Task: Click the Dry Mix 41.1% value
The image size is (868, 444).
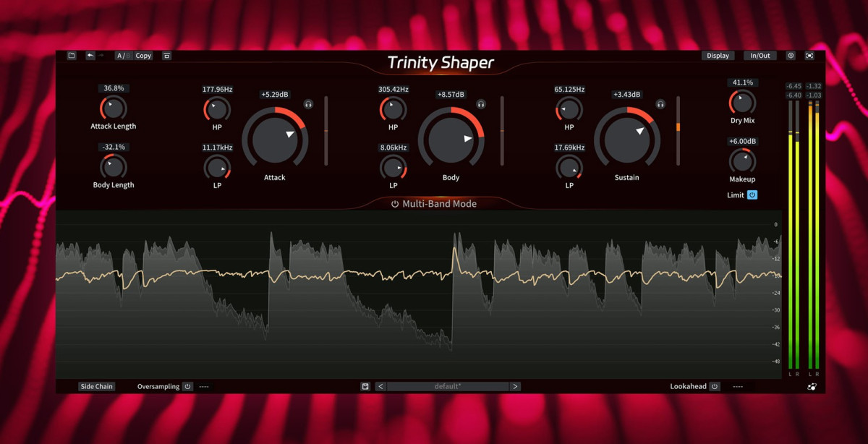Action: point(742,83)
